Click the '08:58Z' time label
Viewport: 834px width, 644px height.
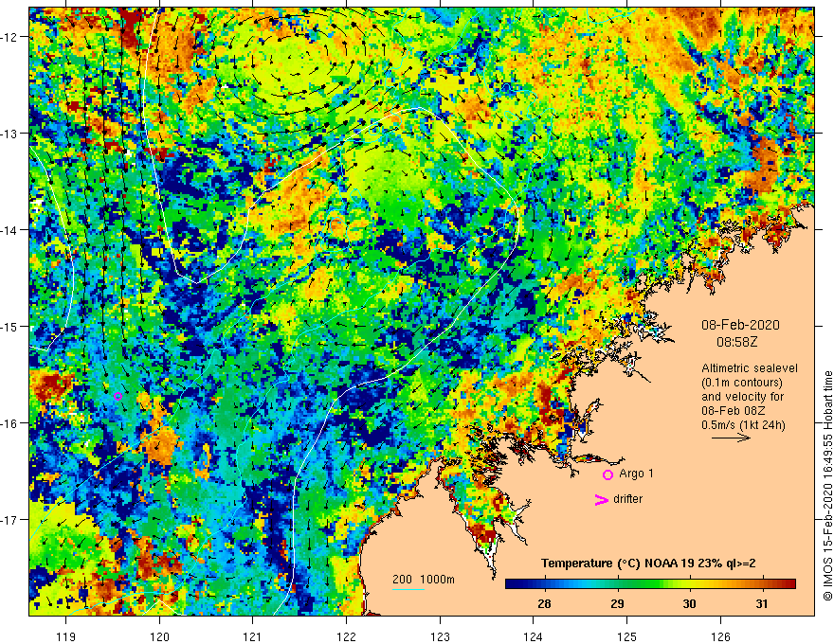[x=737, y=342]
